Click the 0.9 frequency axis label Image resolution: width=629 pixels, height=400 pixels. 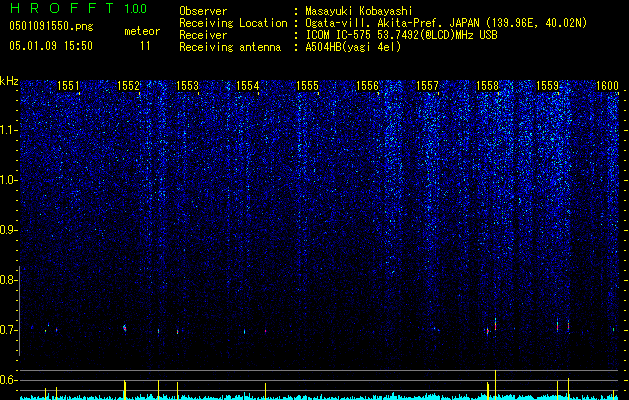(8, 230)
